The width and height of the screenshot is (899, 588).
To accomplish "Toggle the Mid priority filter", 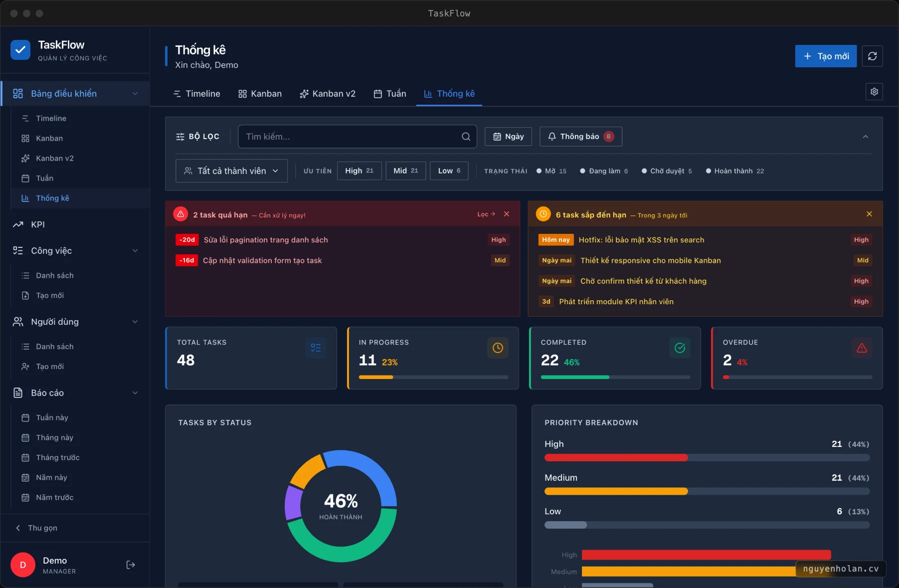I will 405,171.
